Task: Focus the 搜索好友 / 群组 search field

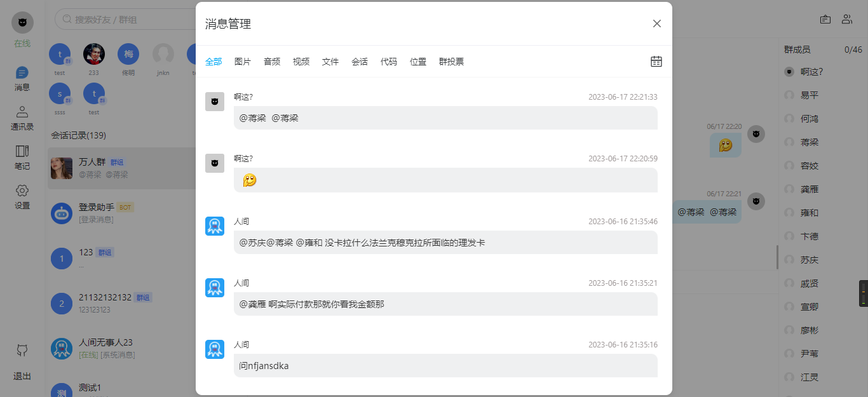Action: tap(127, 20)
